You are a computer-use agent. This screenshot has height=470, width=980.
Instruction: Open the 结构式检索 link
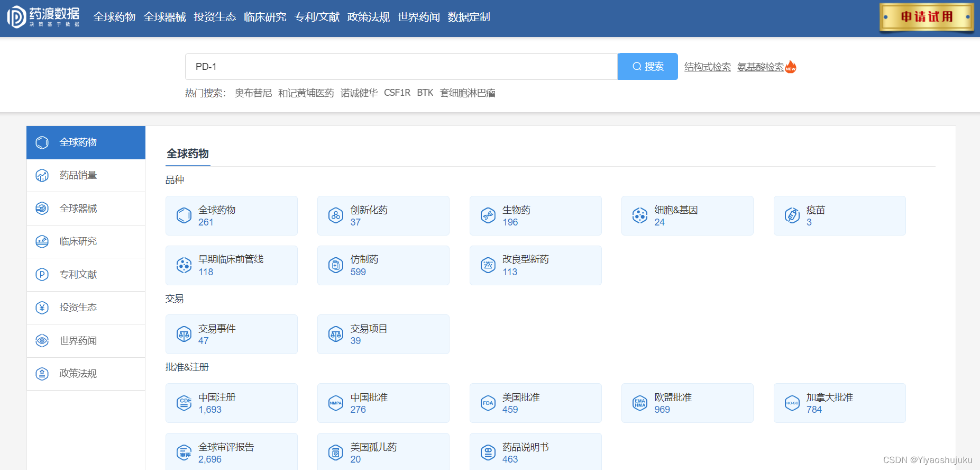pos(708,67)
